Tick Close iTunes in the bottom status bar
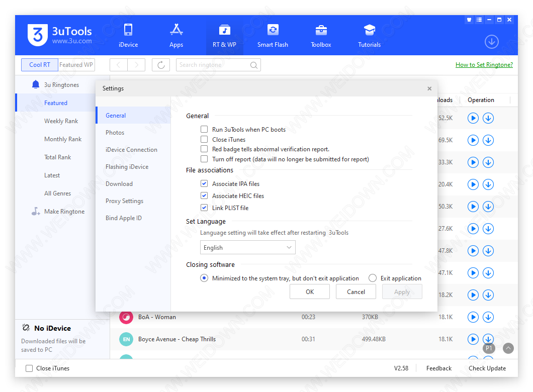The image size is (533, 392). pyautogui.click(x=29, y=368)
